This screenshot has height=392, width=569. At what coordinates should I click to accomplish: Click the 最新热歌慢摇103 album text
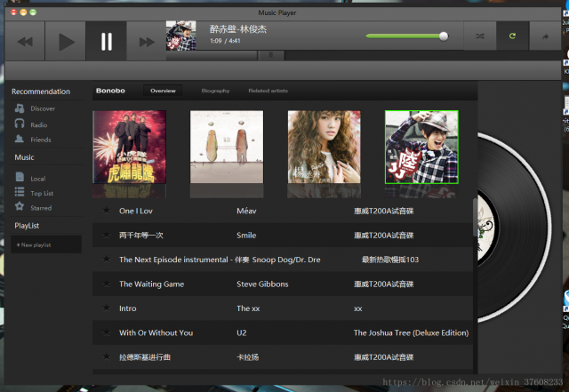pyautogui.click(x=390, y=260)
